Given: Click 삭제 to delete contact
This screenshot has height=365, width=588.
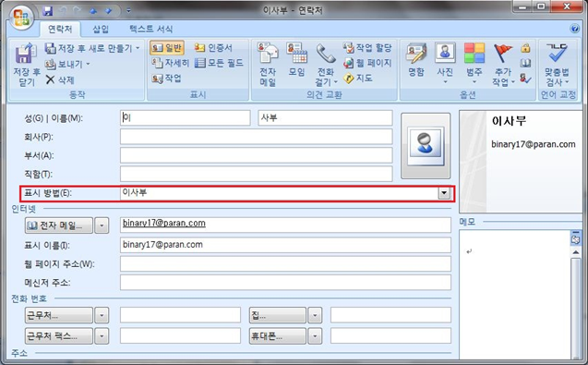Looking at the screenshot, I should 60,79.
